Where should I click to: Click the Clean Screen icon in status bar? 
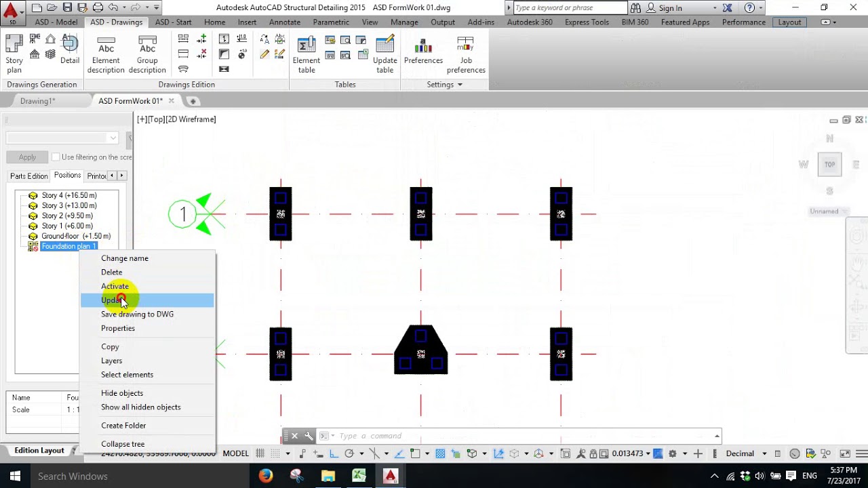coord(845,453)
